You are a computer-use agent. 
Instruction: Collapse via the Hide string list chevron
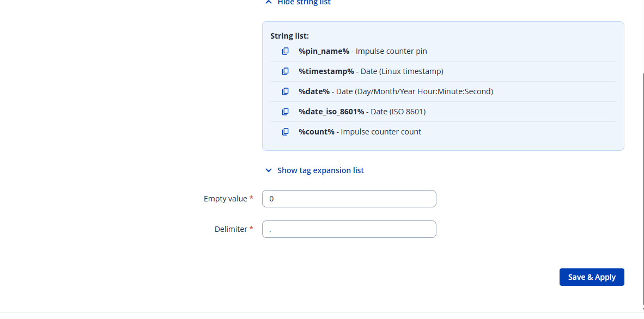pyautogui.click(x=268, y=2)
